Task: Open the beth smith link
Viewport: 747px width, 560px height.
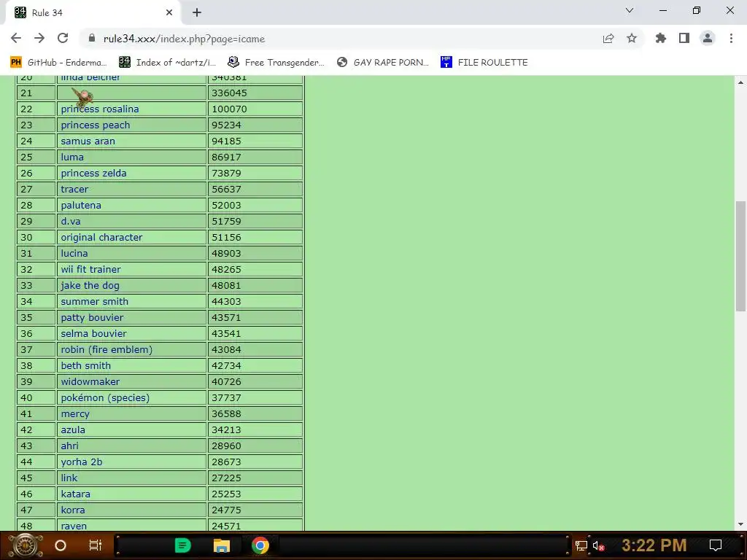Action: (x=86, y=365)
